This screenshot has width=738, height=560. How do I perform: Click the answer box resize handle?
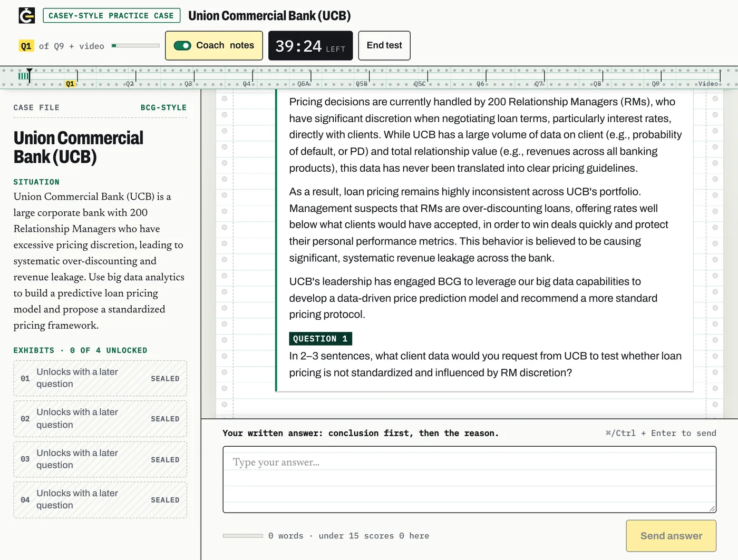(x=712, y=508)
